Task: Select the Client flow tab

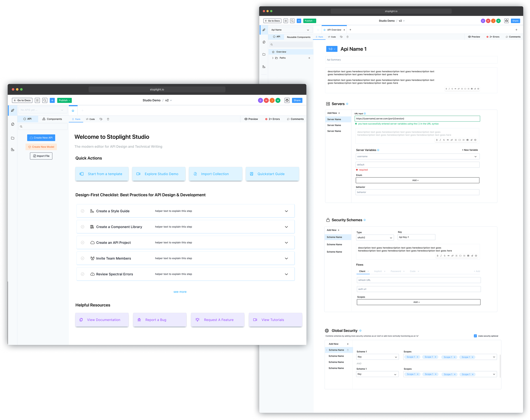Action: click(362, 271)
